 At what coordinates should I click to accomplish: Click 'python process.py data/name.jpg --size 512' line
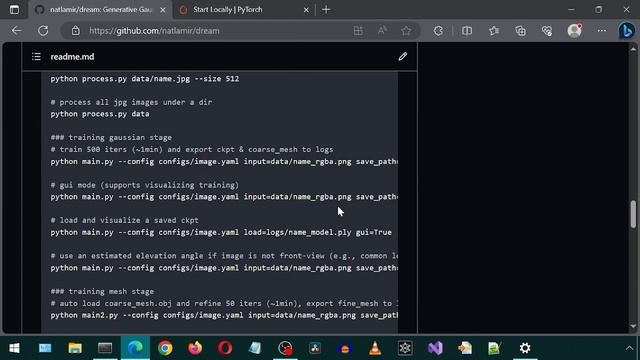[x=145, y=79]
